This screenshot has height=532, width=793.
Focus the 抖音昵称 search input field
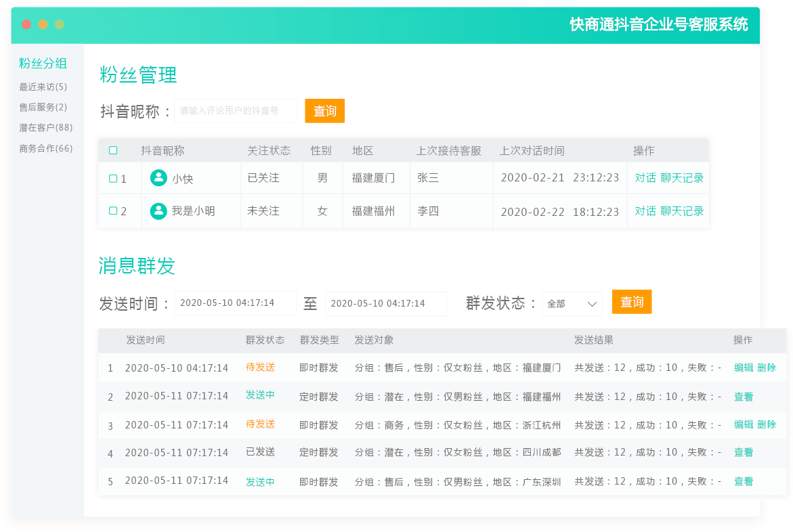(235, 111)
